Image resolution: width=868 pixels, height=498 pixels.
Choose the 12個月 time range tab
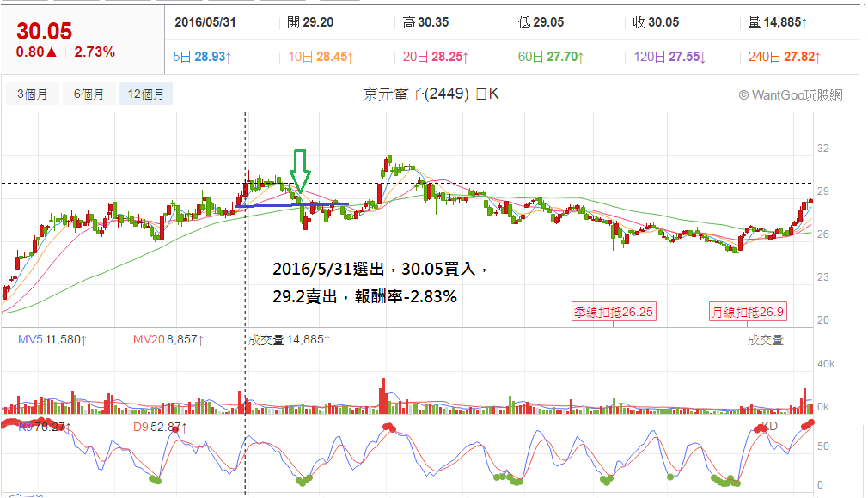point(145,94)
